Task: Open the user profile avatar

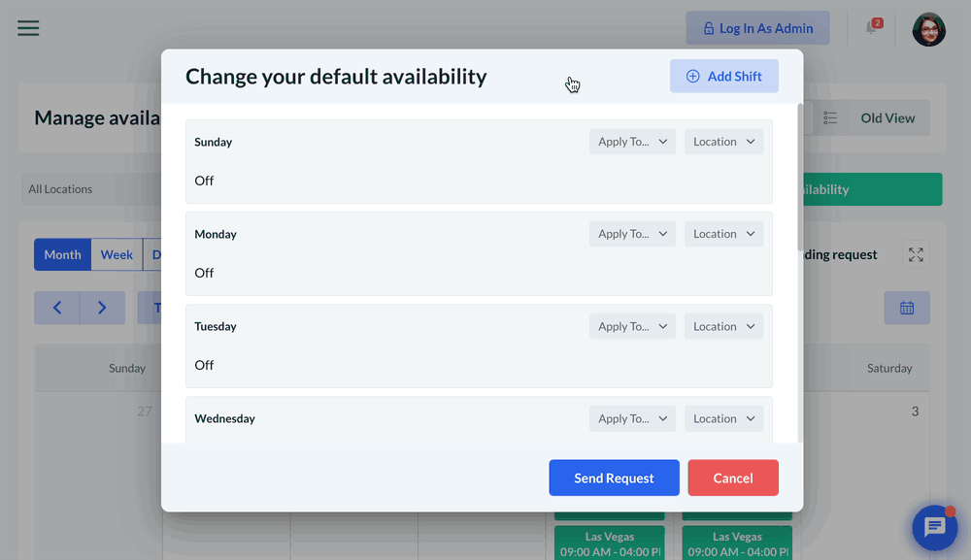Action: tap(928, 29)
